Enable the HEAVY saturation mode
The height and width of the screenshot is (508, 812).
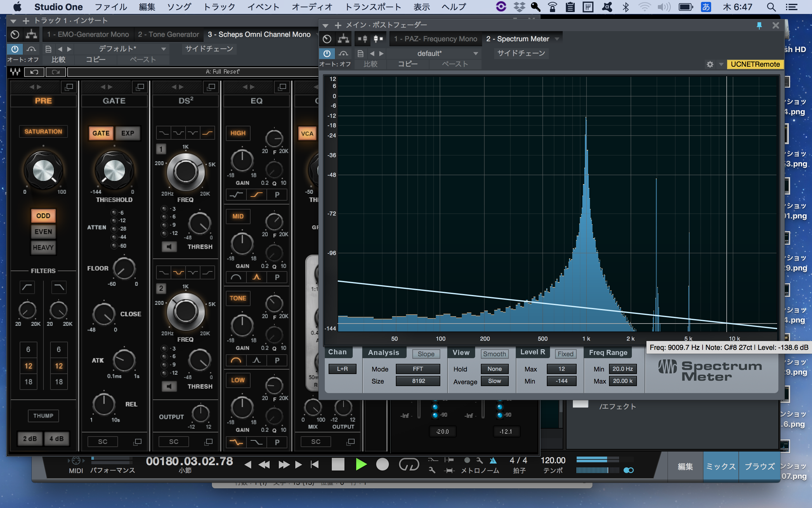[x=43, y=247]
